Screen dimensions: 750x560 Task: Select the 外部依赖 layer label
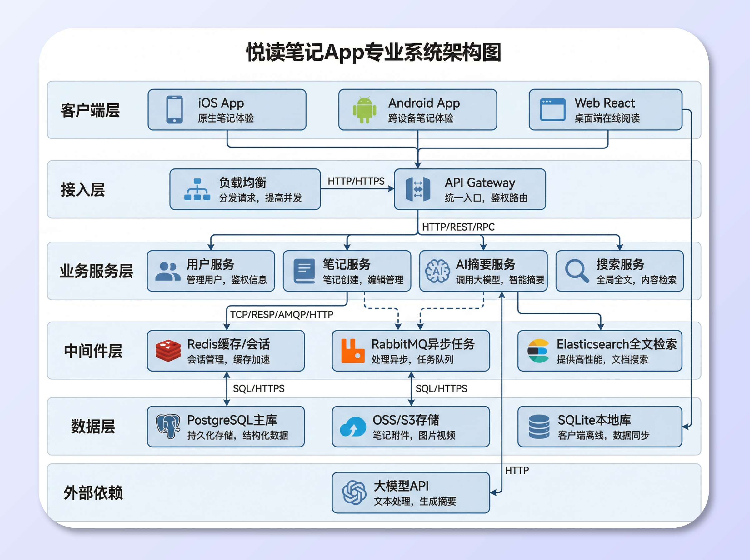point(94,492)
